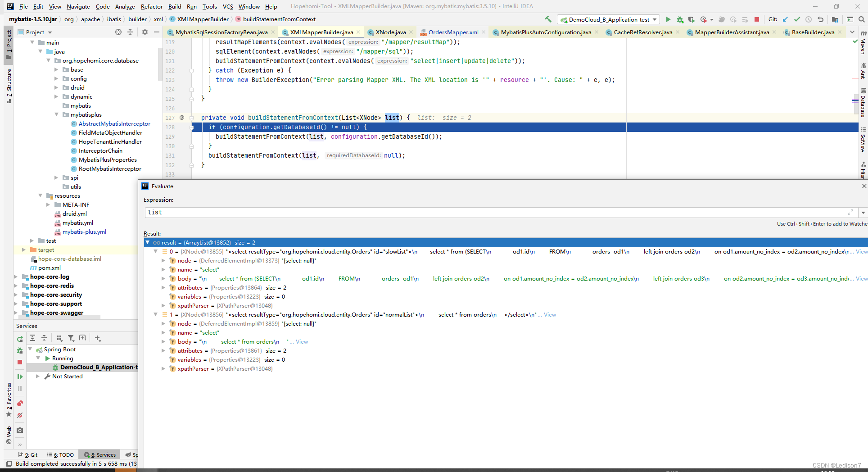Add a service with the plus icon
Viewport: 868px width, 472px height.
[x=98, y=338]
